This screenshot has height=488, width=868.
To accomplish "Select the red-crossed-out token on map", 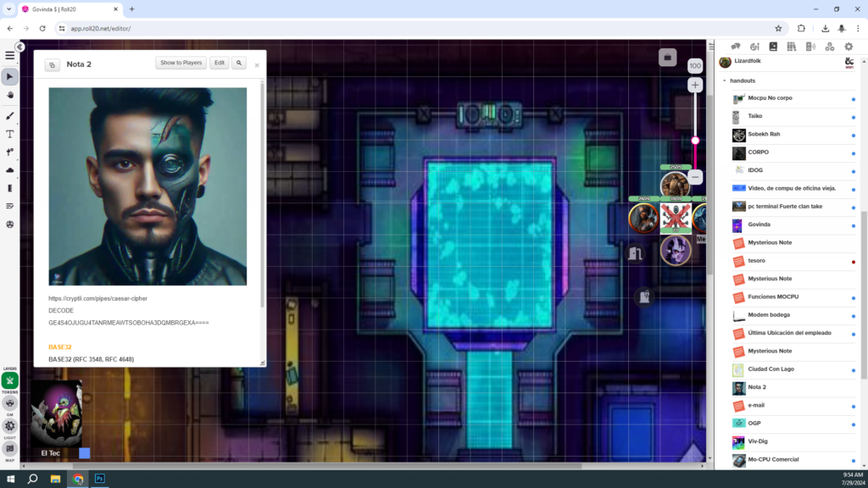I will click(x=676, y=218).
